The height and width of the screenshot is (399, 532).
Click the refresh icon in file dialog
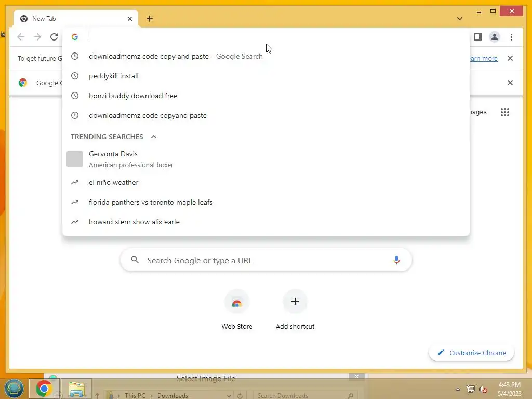[x=240, y=395]
